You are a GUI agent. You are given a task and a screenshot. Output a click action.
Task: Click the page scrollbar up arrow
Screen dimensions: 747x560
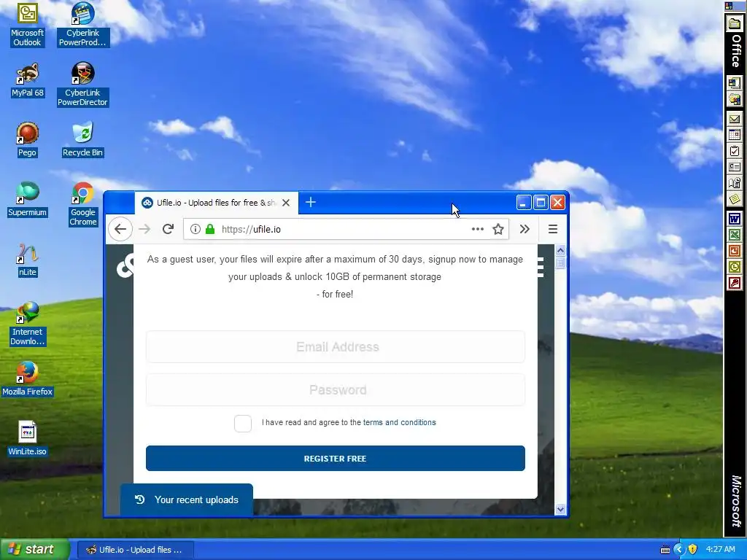tap(560, 251)
